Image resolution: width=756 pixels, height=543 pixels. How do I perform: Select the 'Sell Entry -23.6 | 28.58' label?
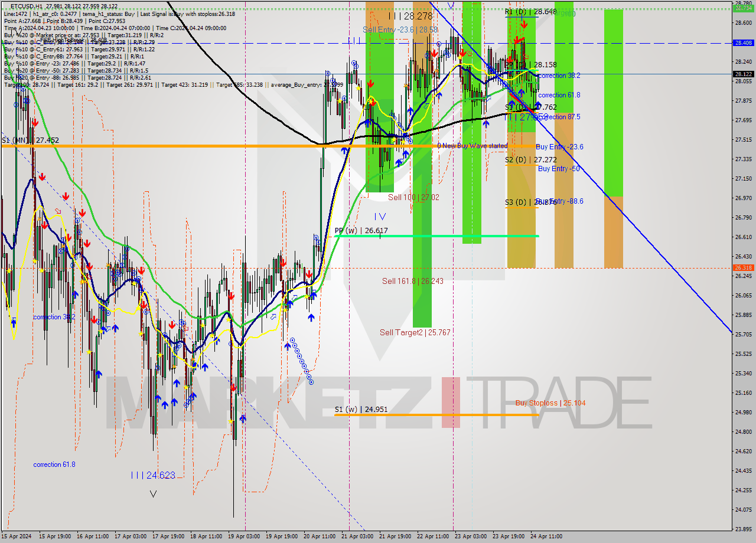pos(400,30)
